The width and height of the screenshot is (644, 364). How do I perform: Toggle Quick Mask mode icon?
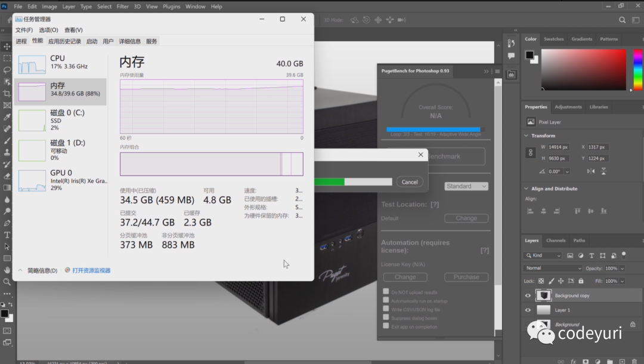coord(7,331)
